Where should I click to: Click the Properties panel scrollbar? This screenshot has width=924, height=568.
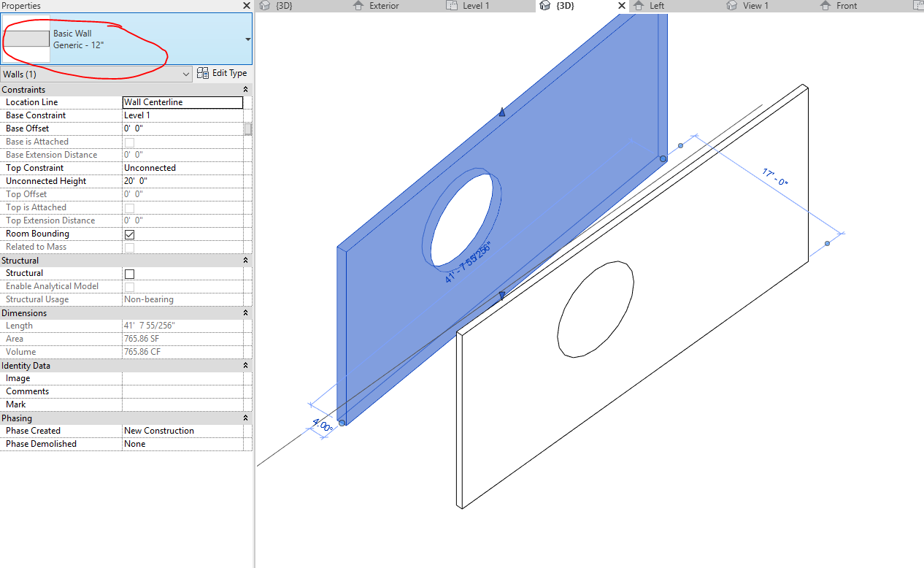[248, 128]
